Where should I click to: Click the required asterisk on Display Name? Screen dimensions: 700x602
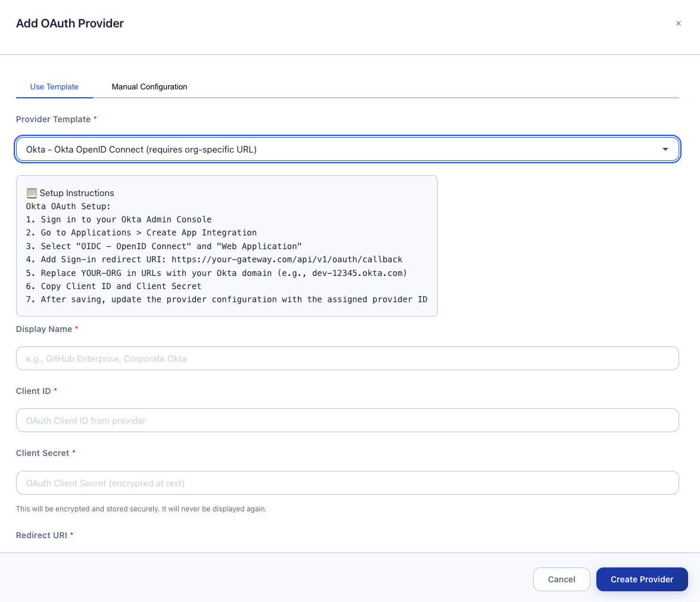pos(76,328)
